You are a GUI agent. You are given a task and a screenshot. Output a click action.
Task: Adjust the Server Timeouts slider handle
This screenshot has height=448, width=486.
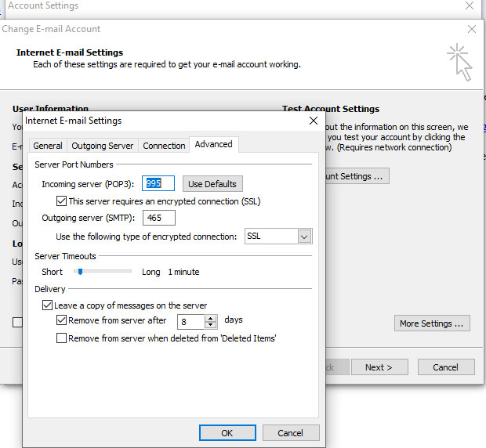(x=80, y=271)
